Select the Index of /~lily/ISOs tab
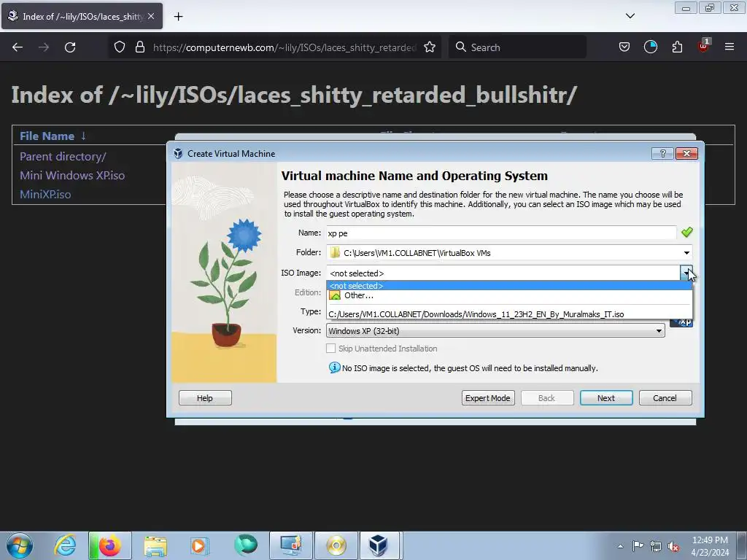 click(82, 16)
